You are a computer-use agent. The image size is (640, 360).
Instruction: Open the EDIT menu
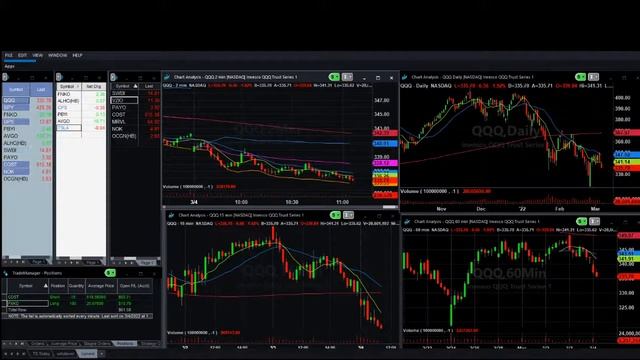coord(22,55)
